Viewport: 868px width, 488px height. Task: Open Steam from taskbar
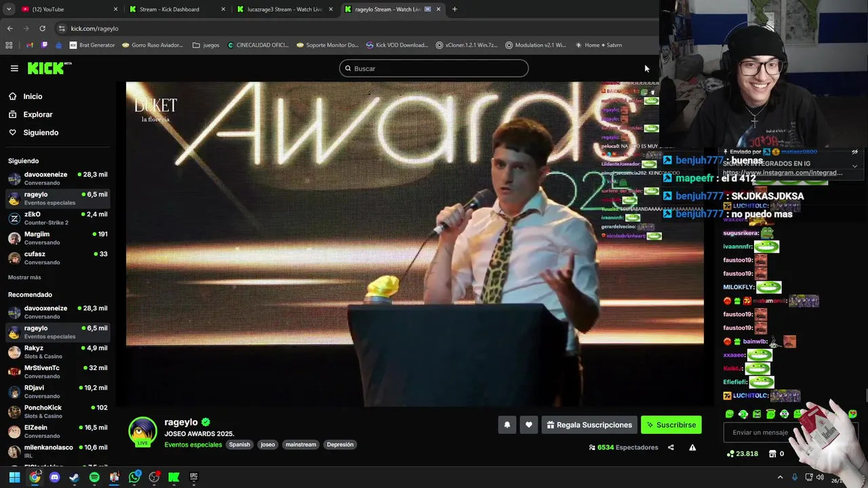pyautogui.click(x=75, y=477)
